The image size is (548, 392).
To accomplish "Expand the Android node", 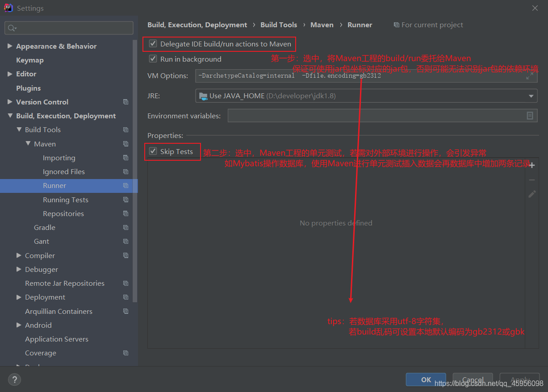I will click(19, 325).
